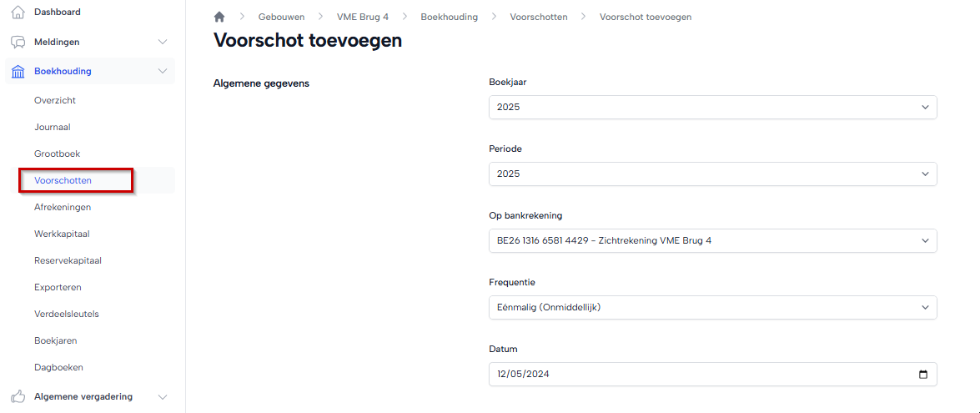Click the home icon in breadcrumb
This screenshot has height=413, width=980.
tap(219, 17)
